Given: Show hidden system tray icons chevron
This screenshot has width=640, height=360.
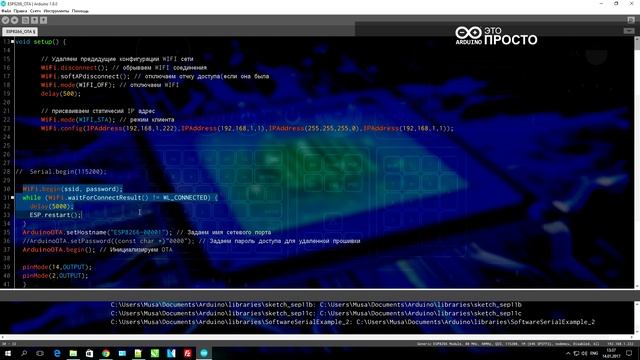Looking at the screenshot, I should (x=568, y=353).
